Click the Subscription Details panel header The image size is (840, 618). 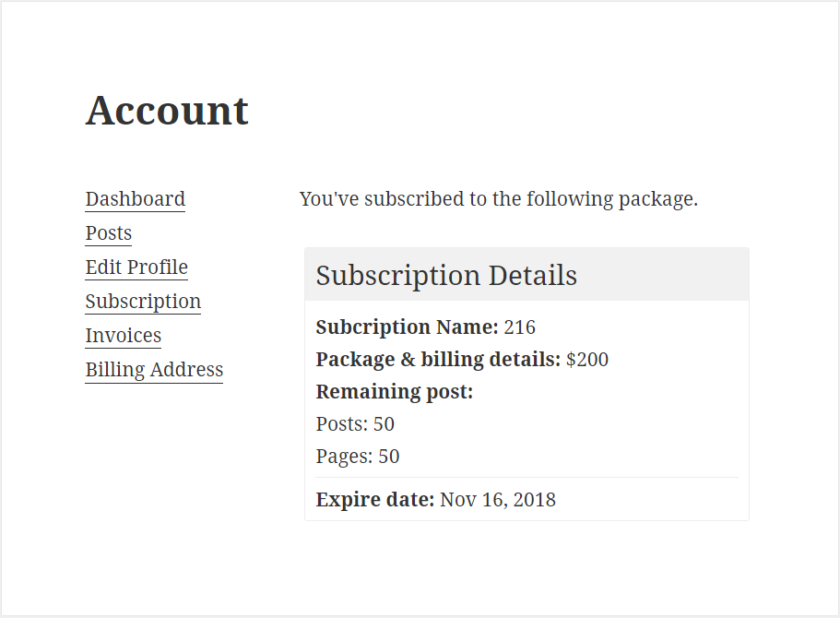pyautogui.click(x=526, y=275)
